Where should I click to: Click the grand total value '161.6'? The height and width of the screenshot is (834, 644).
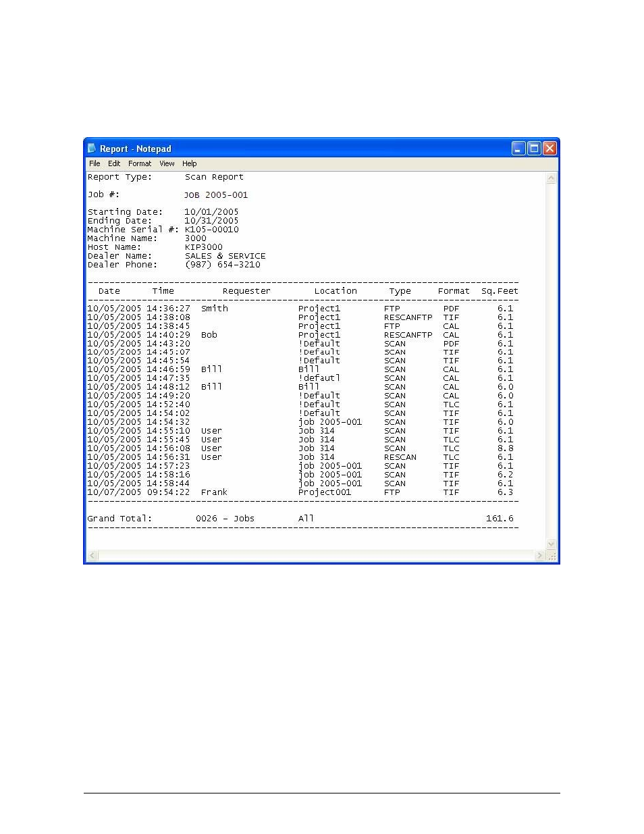coord(500,519)
